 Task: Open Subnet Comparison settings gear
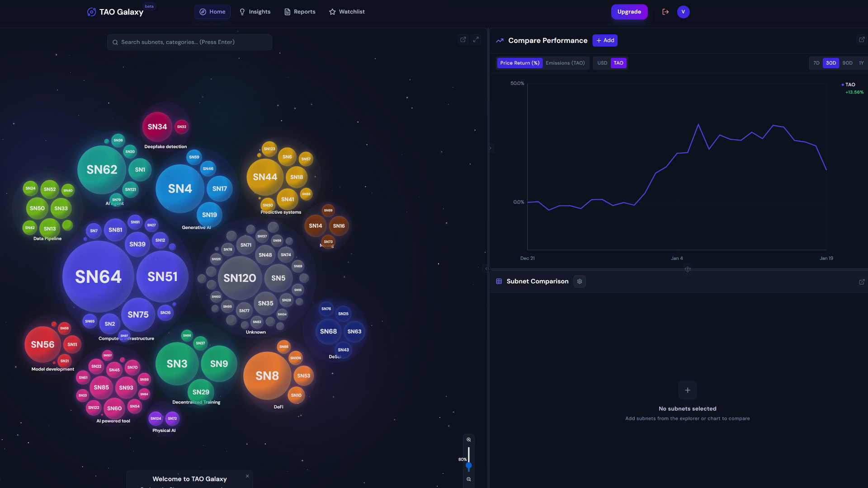[x=580, y=282]
